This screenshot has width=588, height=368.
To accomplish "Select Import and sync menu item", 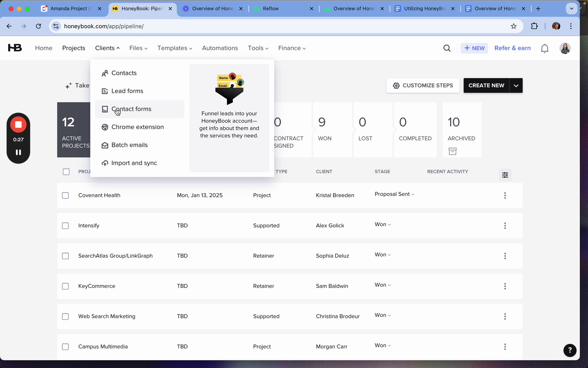I will tap(140, 163).
